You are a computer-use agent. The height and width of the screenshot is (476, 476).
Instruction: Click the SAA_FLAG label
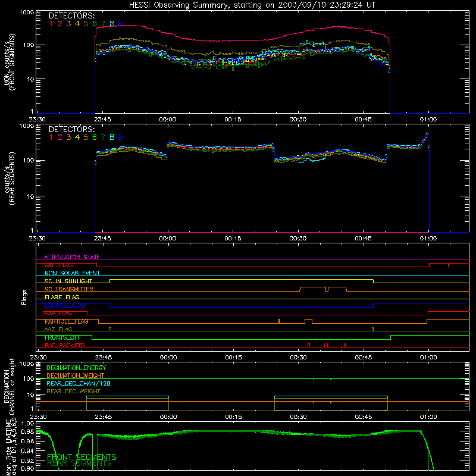pyautogui.click(x=58, y=314)
